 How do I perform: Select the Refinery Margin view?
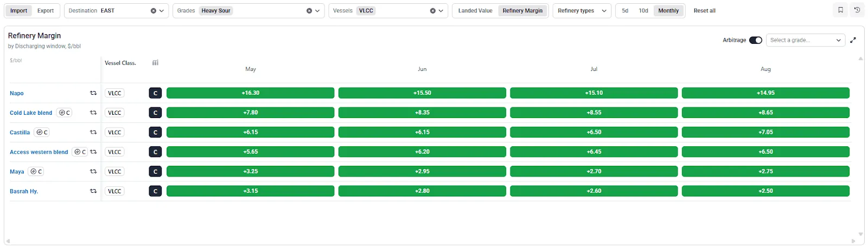[522, 11]
